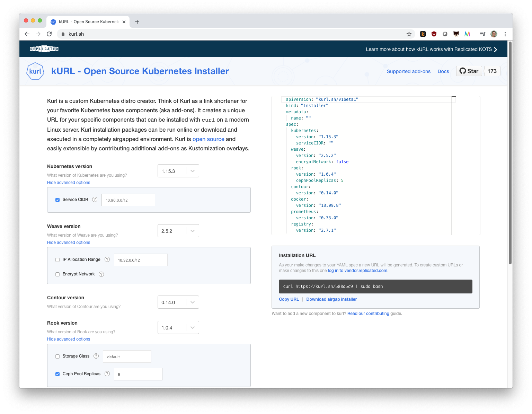
Task: Open a new browser tab
Action: tap(137, 22)
